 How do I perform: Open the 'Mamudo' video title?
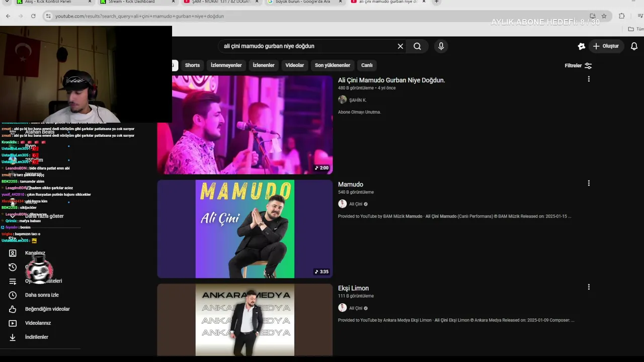click(351, 185)
